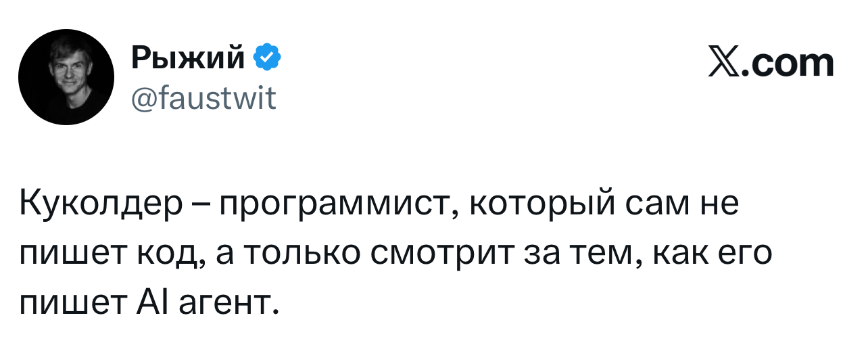Open the @faustwit handle

point(203,101)
